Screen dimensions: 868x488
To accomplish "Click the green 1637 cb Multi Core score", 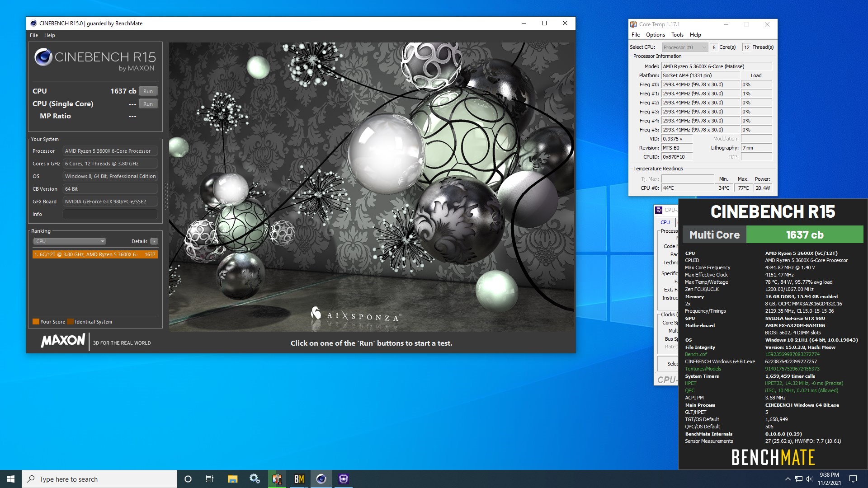I will pos(805,235).
